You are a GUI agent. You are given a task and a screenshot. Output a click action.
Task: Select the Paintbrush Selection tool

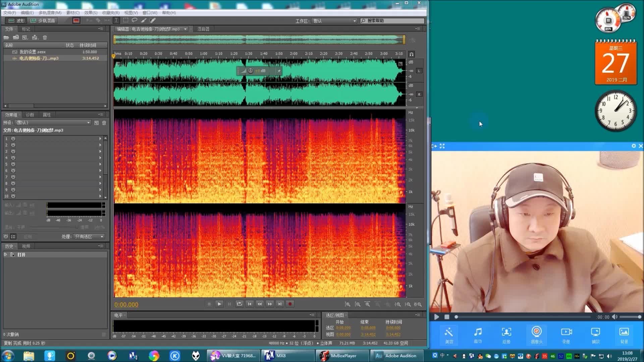pos(144,20)
